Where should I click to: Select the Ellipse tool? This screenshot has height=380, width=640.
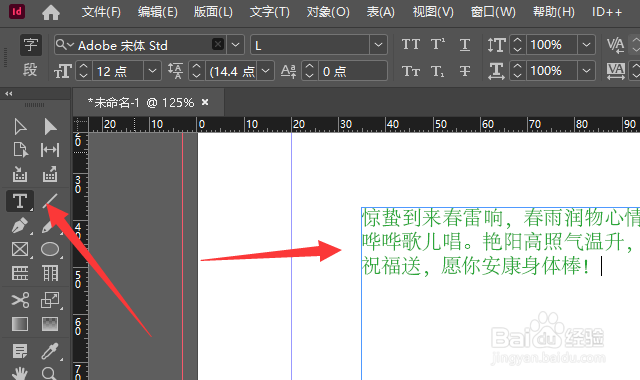tap(50, 249)
